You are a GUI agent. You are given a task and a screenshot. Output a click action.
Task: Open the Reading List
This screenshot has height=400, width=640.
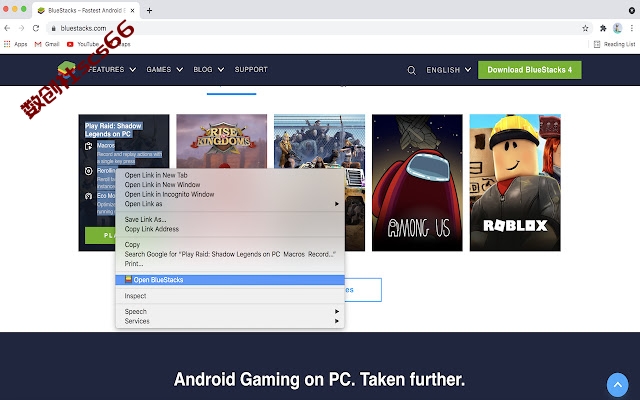click(x=614, y=44)
